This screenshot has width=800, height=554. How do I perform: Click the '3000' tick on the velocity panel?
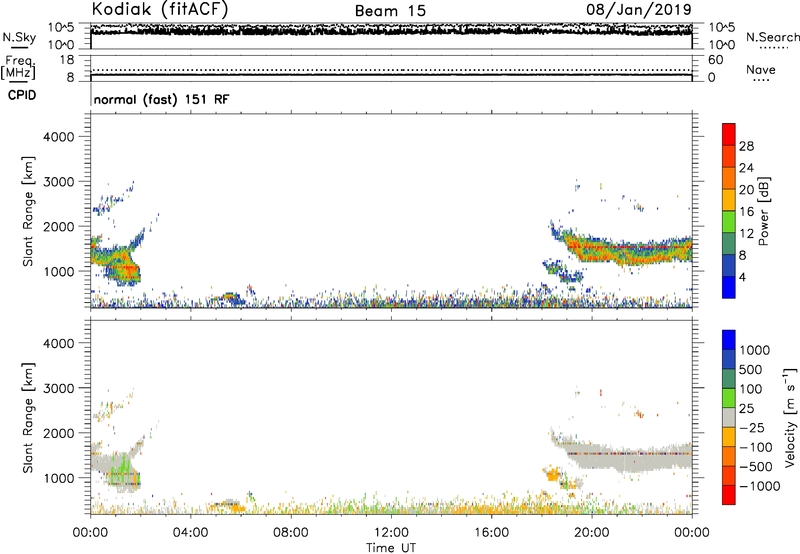[x=58, y=388]
